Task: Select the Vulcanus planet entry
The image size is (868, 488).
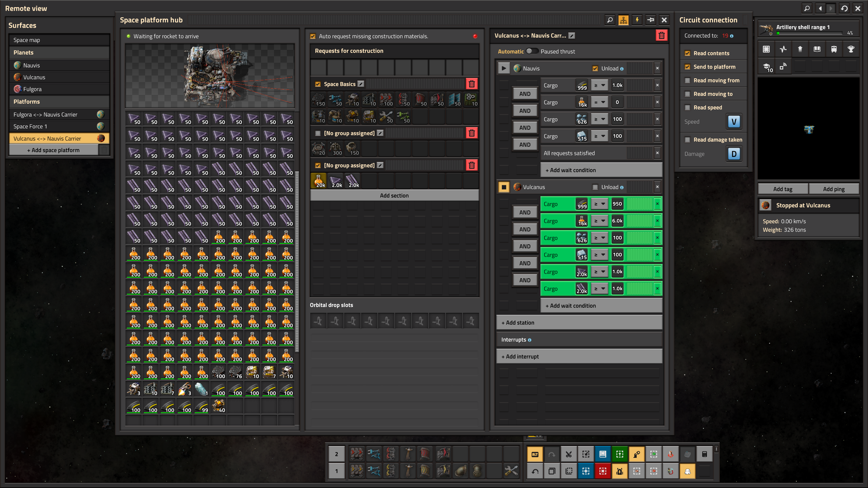Action: click(59, 77)
